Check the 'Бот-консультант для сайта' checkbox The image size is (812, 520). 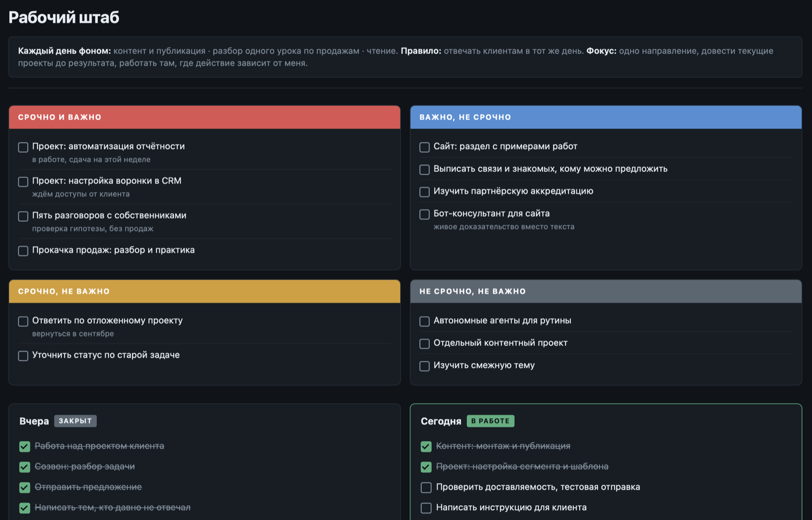pyautogui.click(x=425, y=214)
